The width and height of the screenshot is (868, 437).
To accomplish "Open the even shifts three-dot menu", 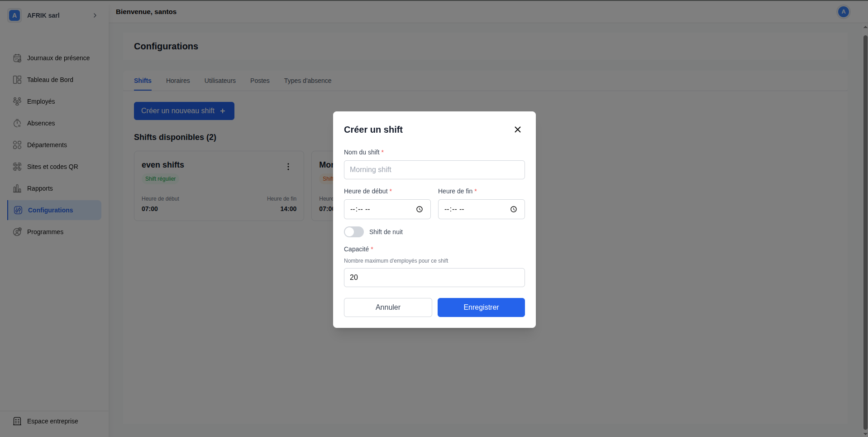I will (288, 167).
